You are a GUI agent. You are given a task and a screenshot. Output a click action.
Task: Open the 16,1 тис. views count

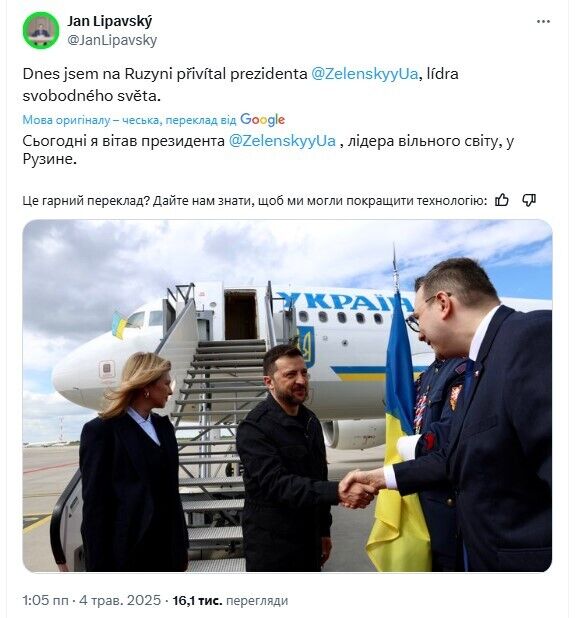[197, 600]
